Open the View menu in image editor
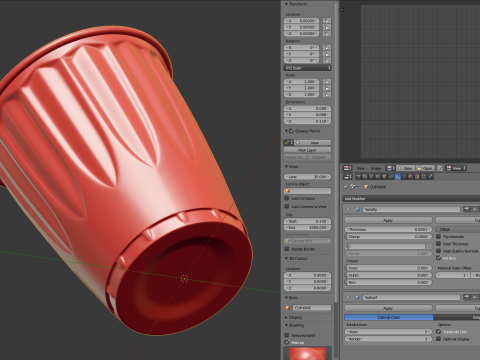The height and width of the screenshot is (360, 480). click(x=360, y=168)
